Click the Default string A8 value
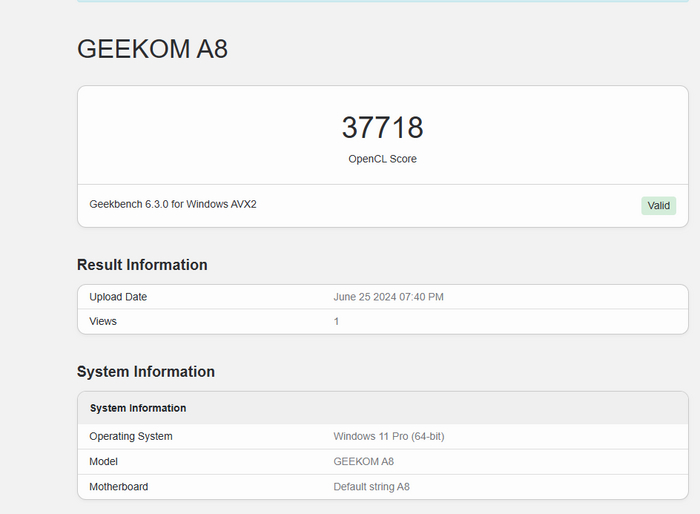 (x=371, y=487)
